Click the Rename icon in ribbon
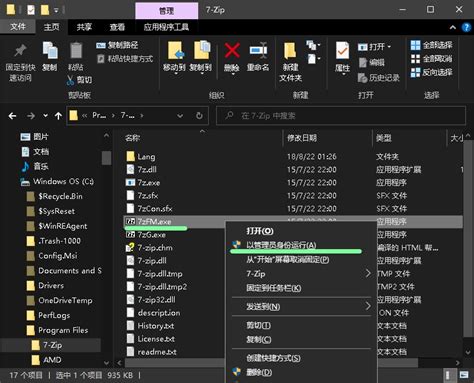This screenshot has height=383, width=474. 258,51
